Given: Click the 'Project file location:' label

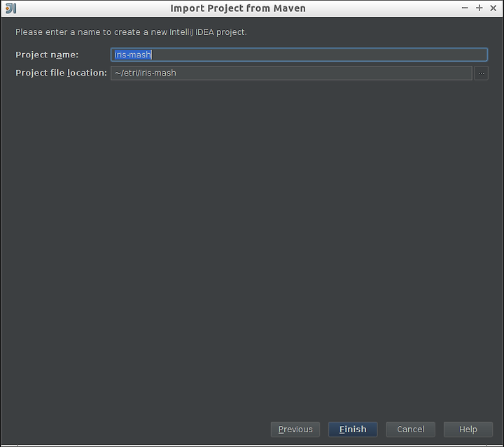Looking at the screenshot, I should [x=61, y=73].
